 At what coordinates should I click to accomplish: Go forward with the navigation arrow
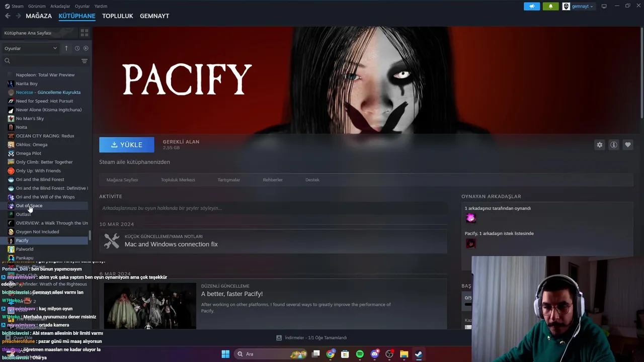click(x=18, y=16)
